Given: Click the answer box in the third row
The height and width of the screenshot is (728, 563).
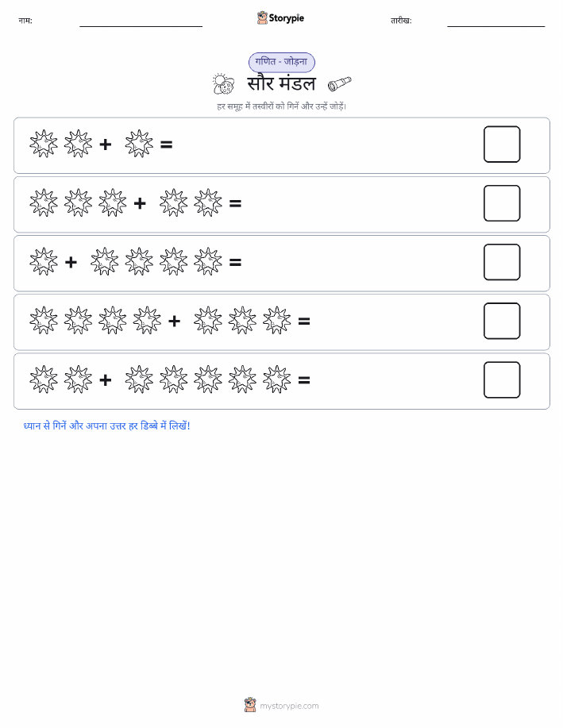Looking at the screenshot, I should (502, 262).
